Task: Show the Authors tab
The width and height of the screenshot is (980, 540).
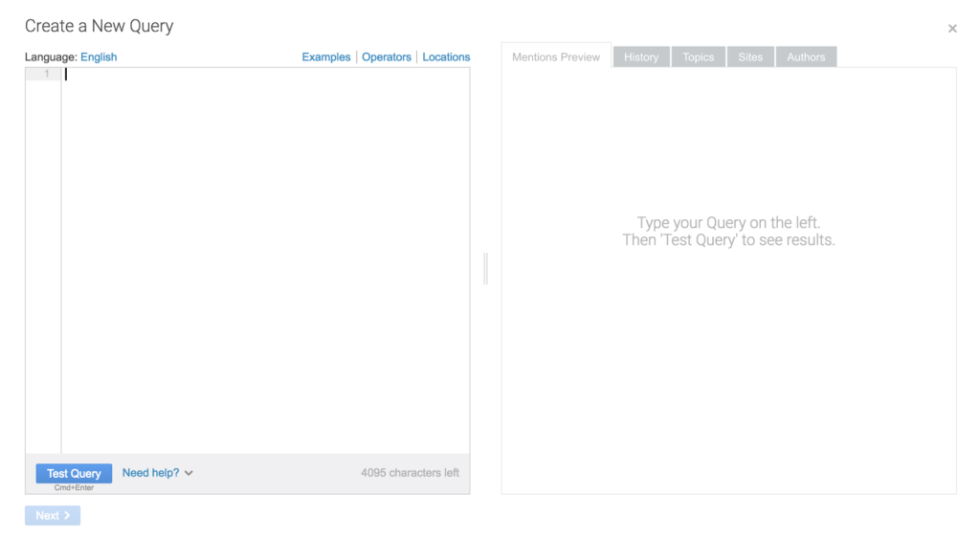Action: coord(806,57)
